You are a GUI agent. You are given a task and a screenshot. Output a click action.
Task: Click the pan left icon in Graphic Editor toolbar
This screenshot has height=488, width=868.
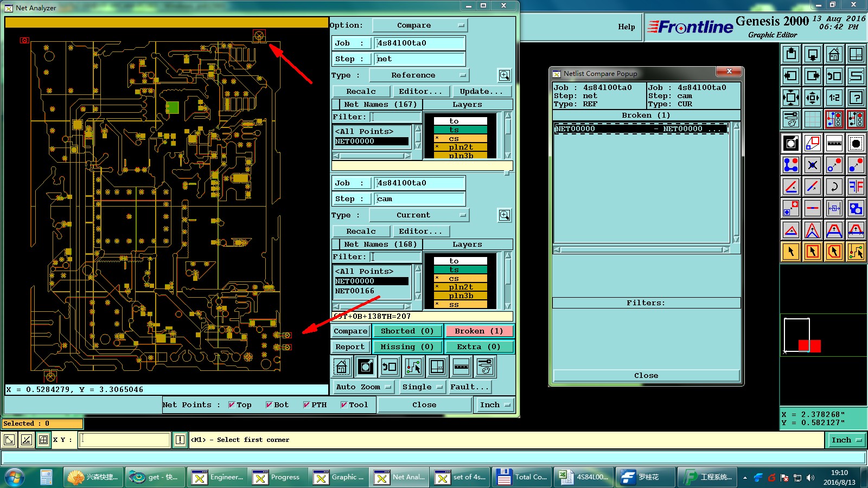791,76
